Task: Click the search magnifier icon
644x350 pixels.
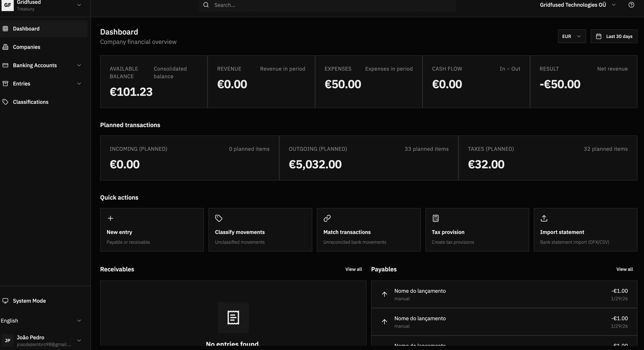Action: click(x=206, y=5)
